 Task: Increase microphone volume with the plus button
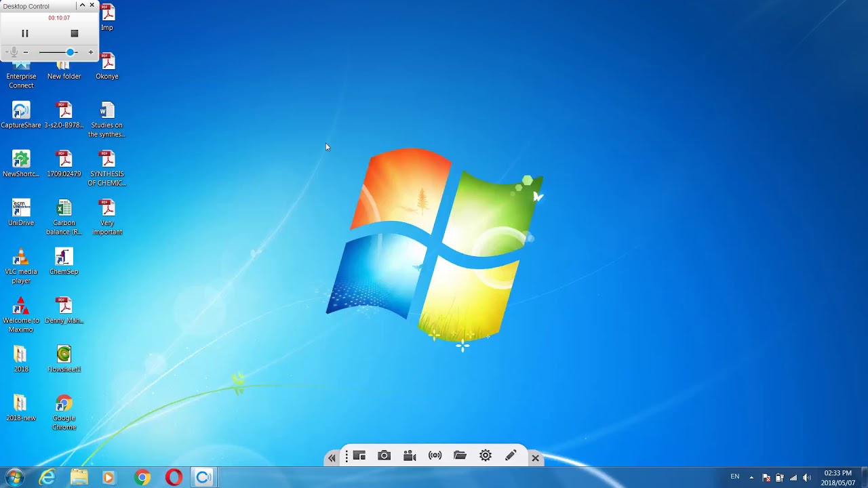91,52
